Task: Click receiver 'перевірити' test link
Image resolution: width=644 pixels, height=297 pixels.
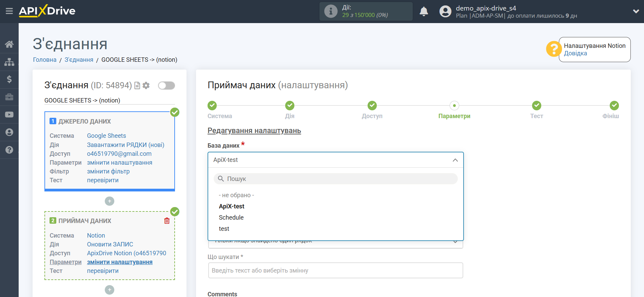Action: (x=103, y=271)
